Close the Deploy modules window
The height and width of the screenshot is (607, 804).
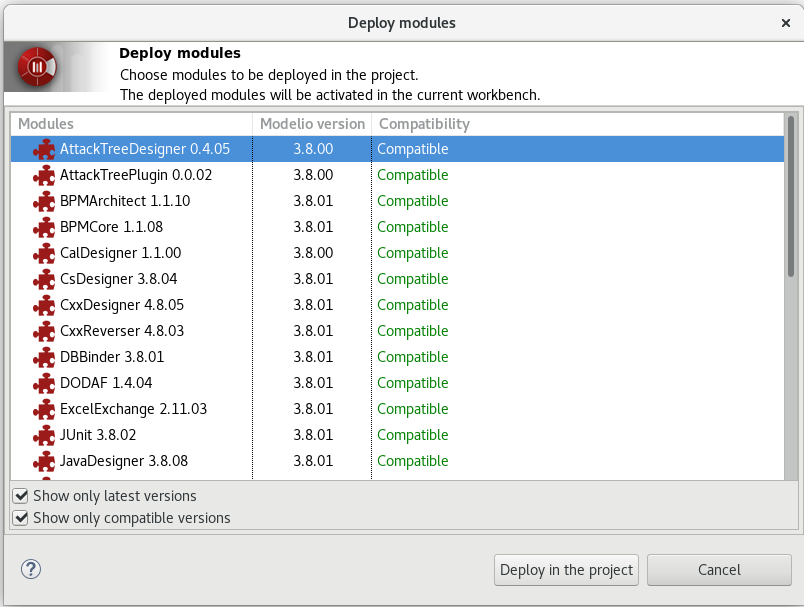click(x=786, y=22)
